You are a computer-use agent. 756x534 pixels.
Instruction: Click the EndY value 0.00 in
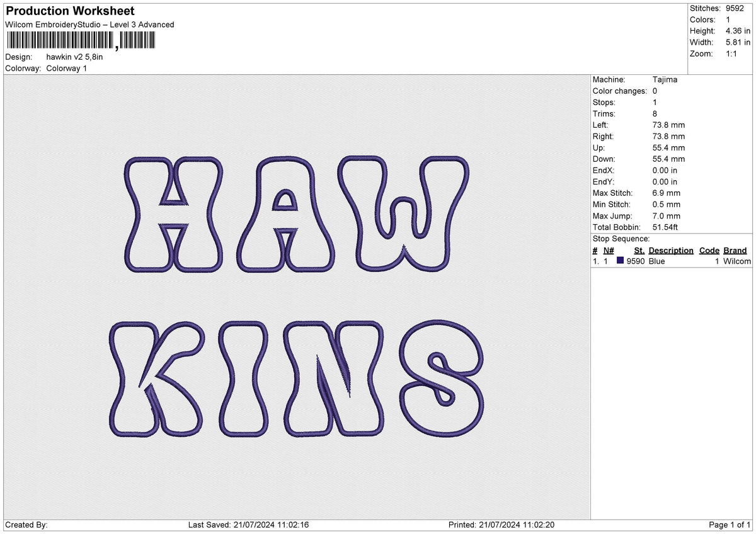(x=665, y=182)
